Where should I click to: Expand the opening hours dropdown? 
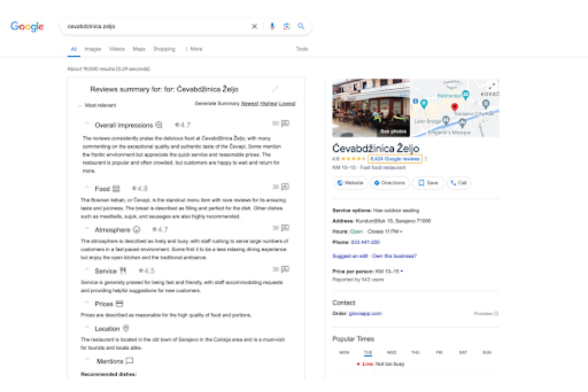coord(401,232)
